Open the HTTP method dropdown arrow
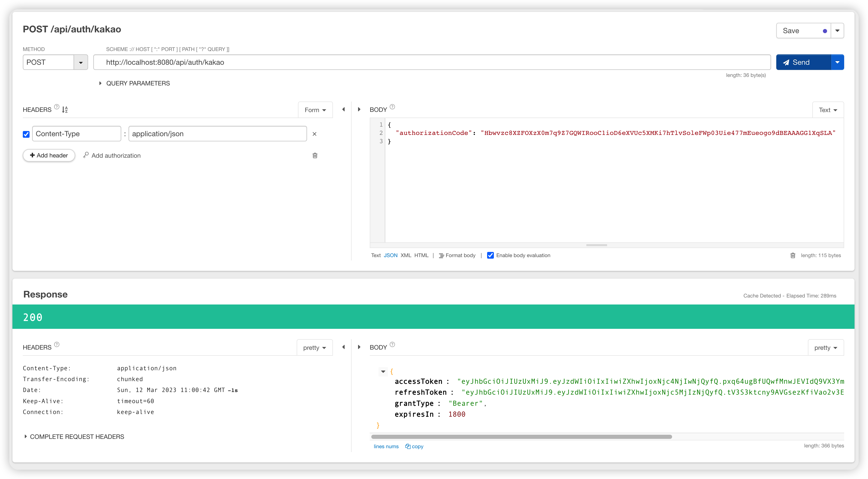This screenshot has width=868, height=479. 81,63
